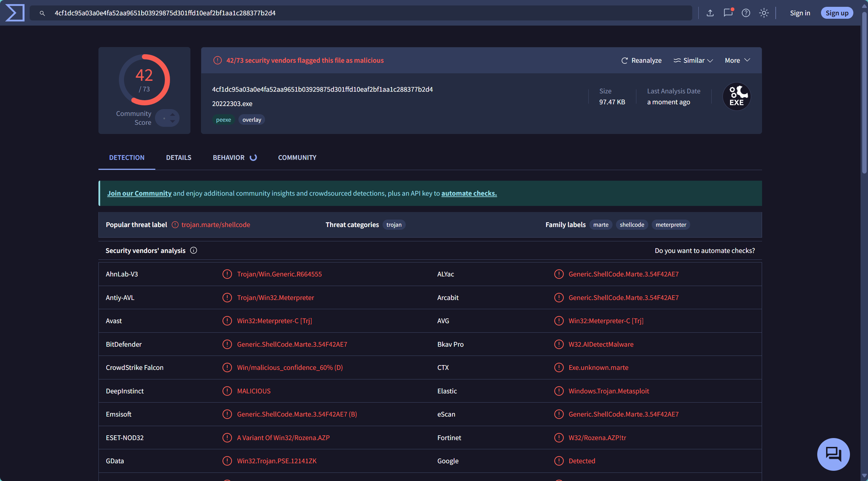This screenshot has width=868, height=481.
Task: Click the BitDefender detection alert icon
Action: point(227,344)
